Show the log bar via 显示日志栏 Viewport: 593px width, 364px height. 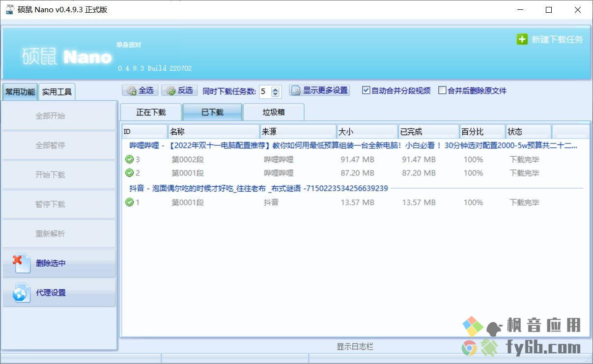click(x=355, y=347)
